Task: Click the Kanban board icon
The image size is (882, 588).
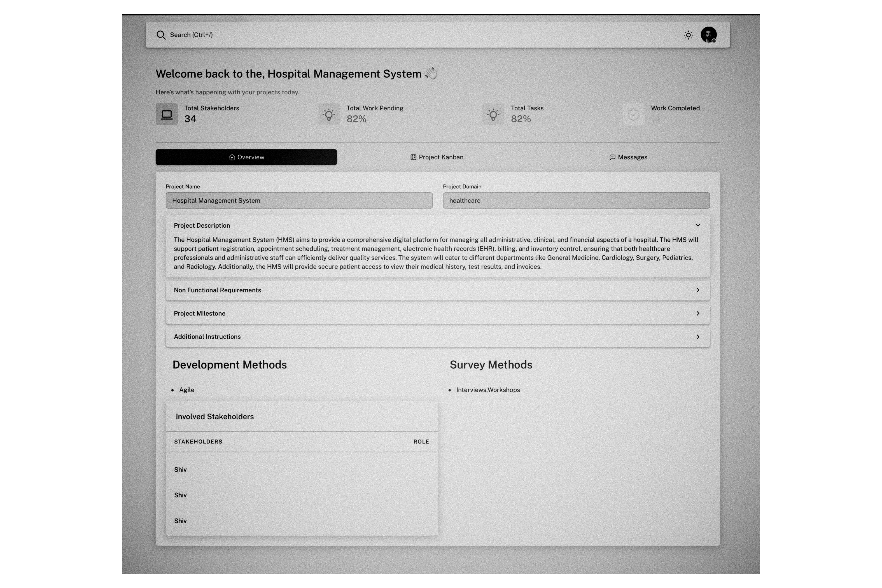Action: tap(413, 157)
